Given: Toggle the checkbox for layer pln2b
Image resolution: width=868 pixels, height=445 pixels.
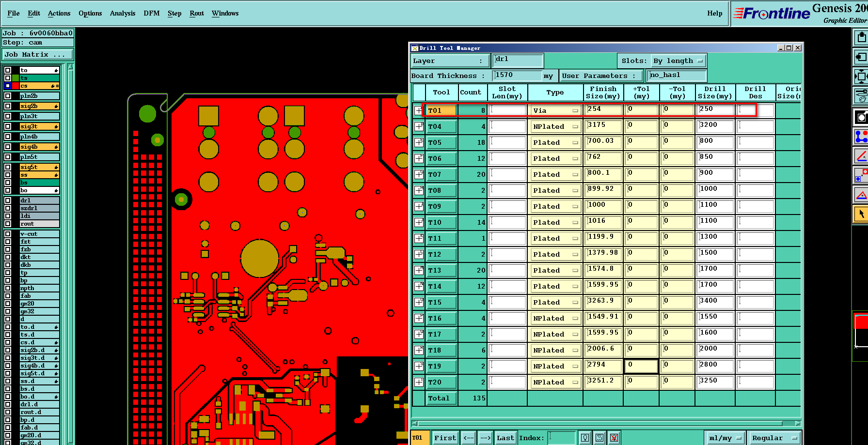Looking at the screenshot, I should [x=8, y=96].
